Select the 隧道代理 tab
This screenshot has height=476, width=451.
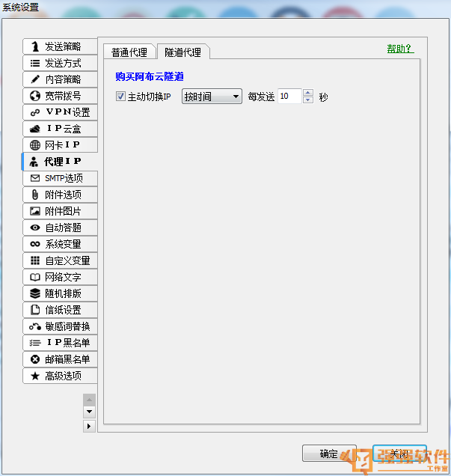(183, 52)
